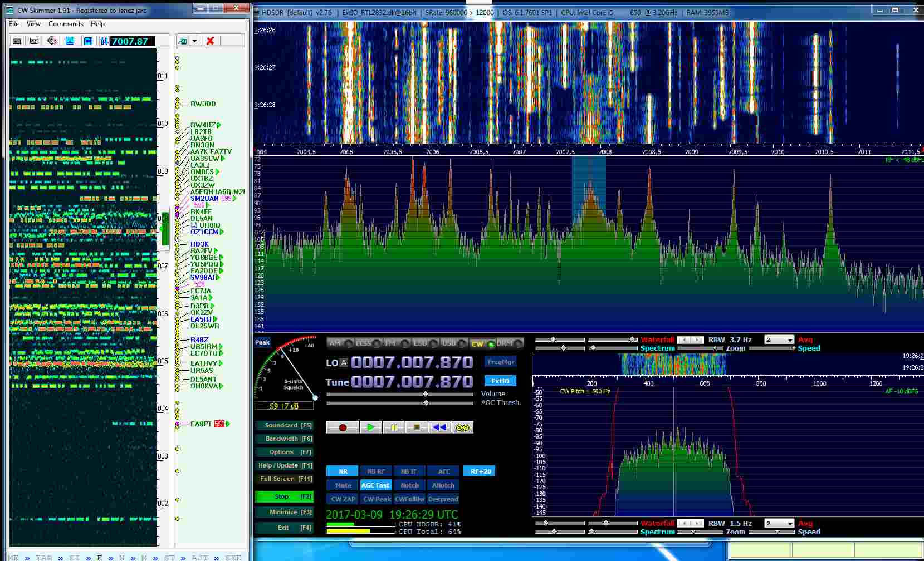Screen dimensions: 924x561
Task: Click the red X icon in CW Skimmer
Action: coord(210,41)
